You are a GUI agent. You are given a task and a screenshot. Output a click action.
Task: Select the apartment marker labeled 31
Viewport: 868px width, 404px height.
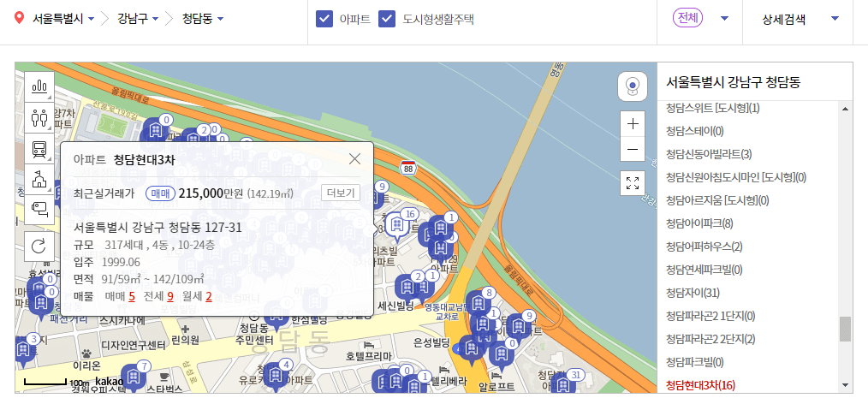coord(565,383)
